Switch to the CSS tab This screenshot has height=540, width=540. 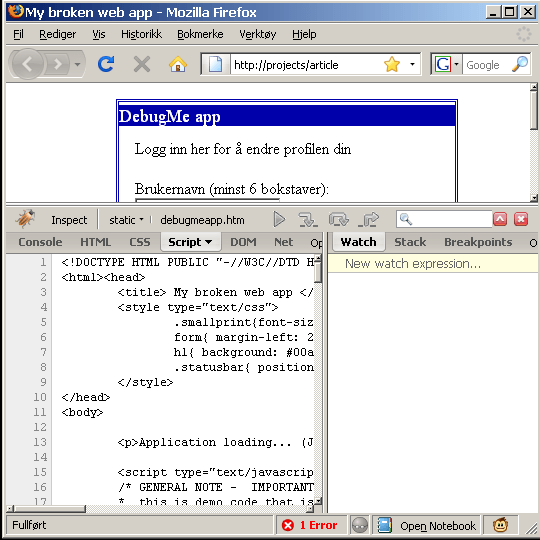[x=140, y=242]
